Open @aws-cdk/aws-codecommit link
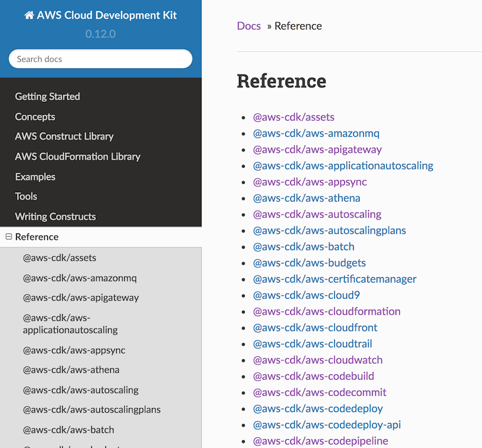The width and height of the screenshot is (482, 448). click(320, 393)
